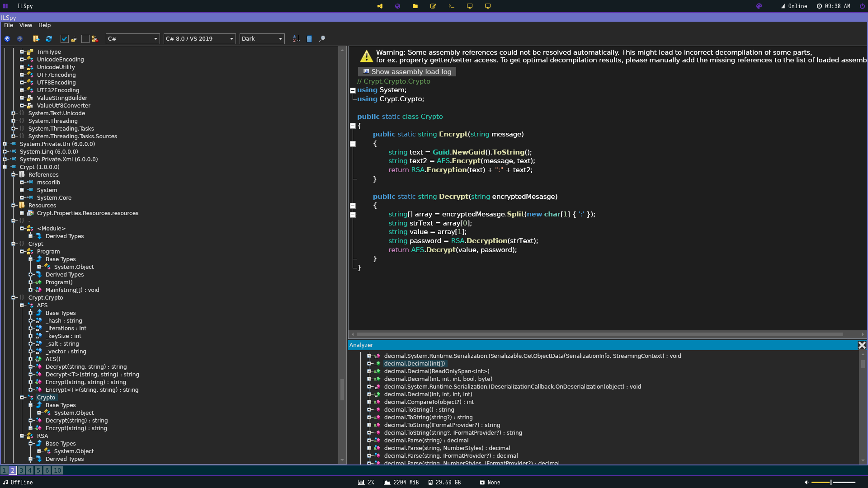Click the Open assembly folder icon
This screenshot has height=488, width=868.
point(36,39)
